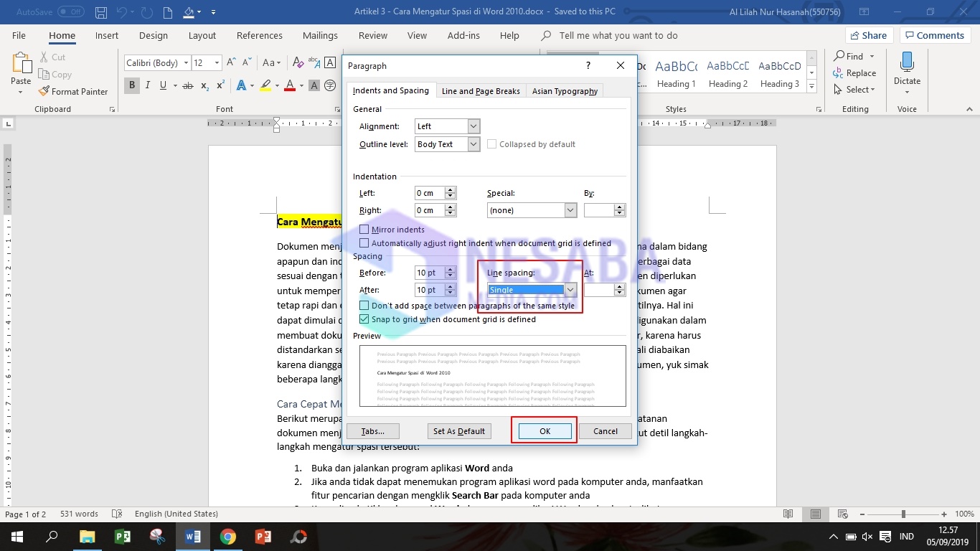Check Mirror indents checkbox

coord(364,230)
